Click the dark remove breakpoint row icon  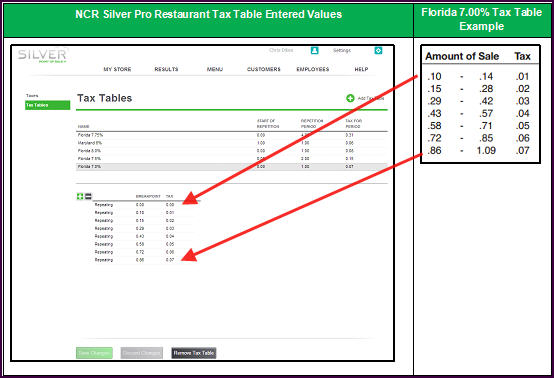(x=88, y=196)
